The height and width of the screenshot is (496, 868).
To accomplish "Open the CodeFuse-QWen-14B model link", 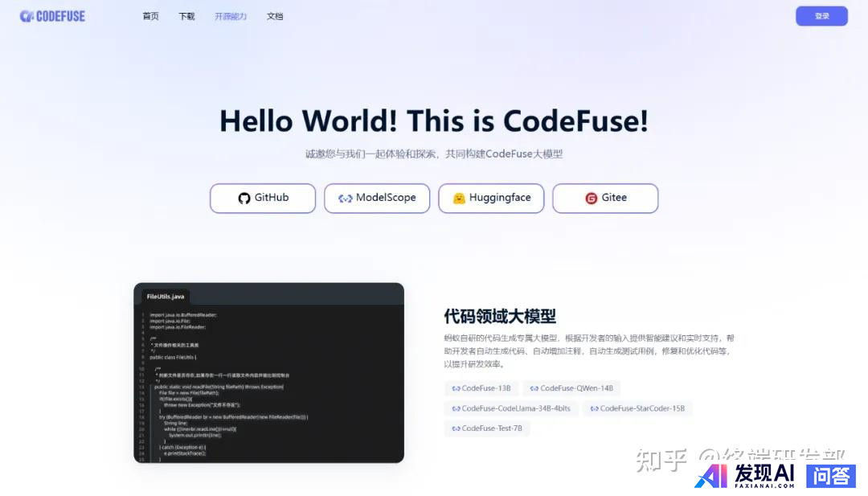I will point(571,388).
